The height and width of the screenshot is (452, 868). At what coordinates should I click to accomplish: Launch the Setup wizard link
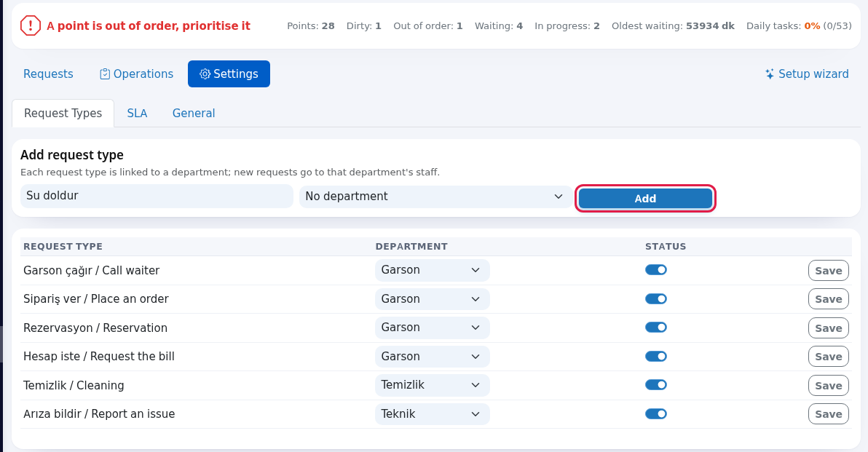[807, 74]
